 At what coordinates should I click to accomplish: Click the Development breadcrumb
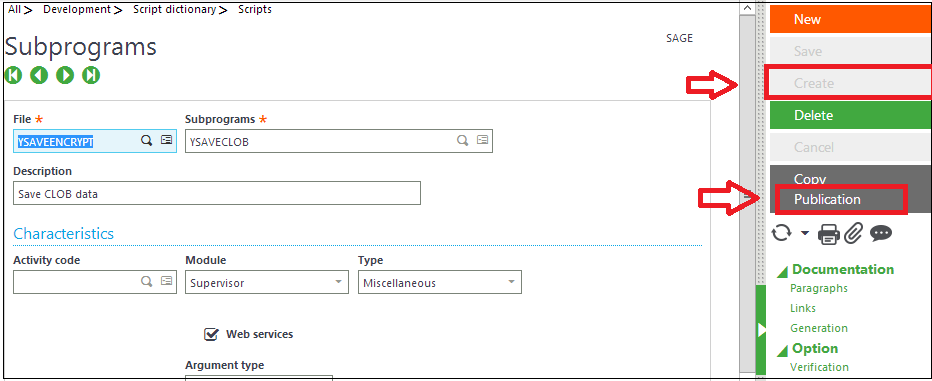(x=77, y=10)
